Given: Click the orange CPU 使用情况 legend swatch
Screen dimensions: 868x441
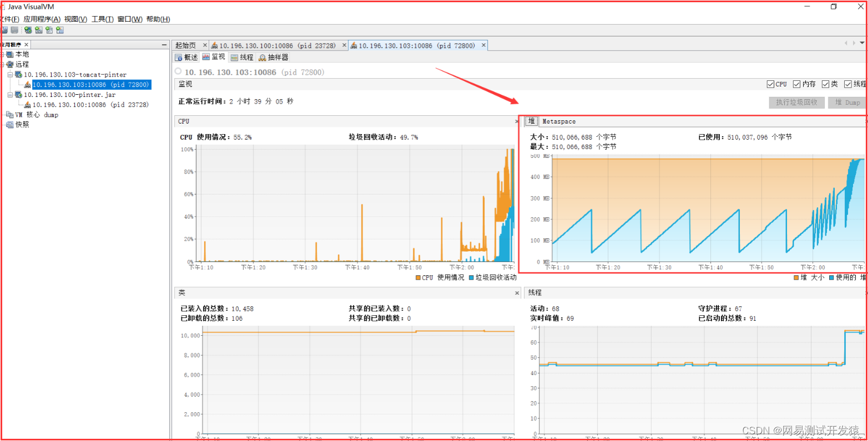Looking at the screenshot, I should 418,278.
